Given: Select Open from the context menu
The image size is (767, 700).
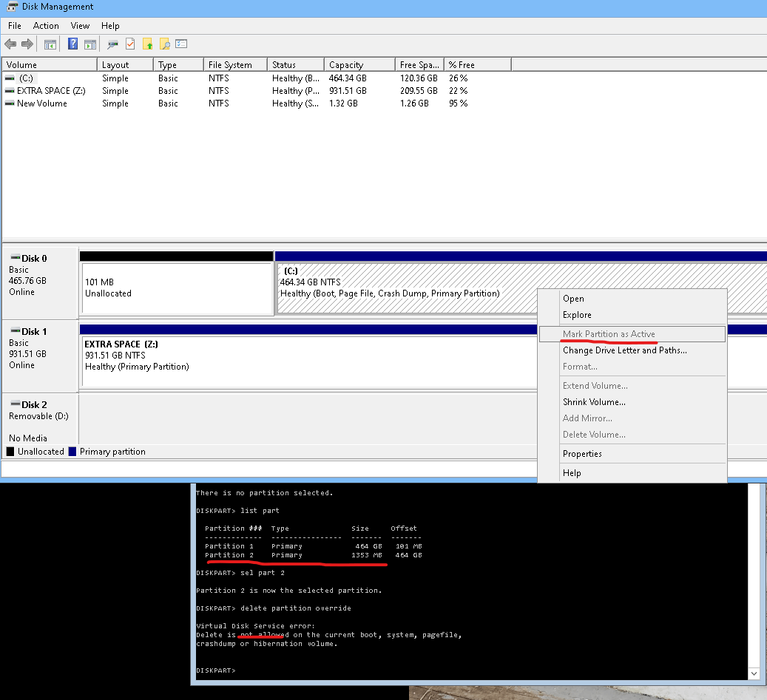Looking at the screenshot, I should (x=574, y=299).
